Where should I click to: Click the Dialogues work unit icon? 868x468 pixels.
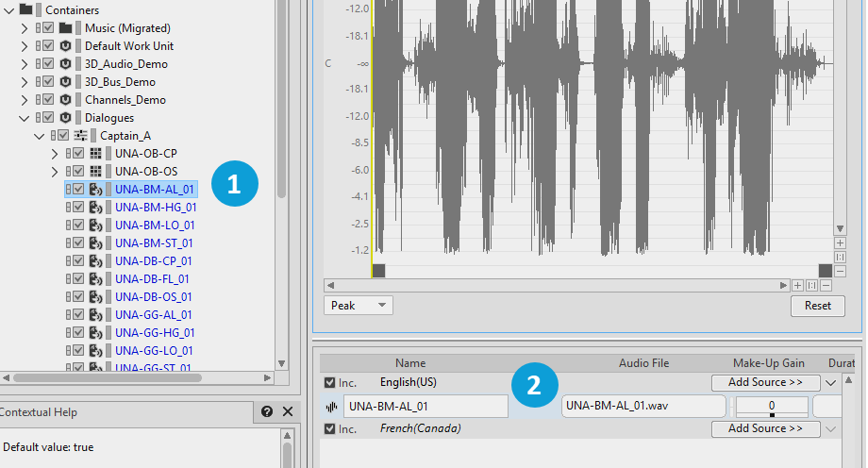(65, 117)
